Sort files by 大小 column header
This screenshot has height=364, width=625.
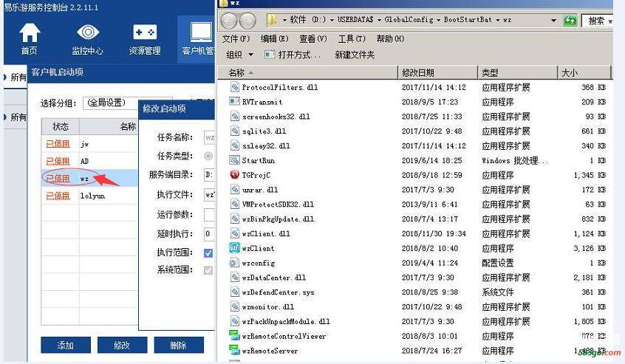[x=584, y=72]
